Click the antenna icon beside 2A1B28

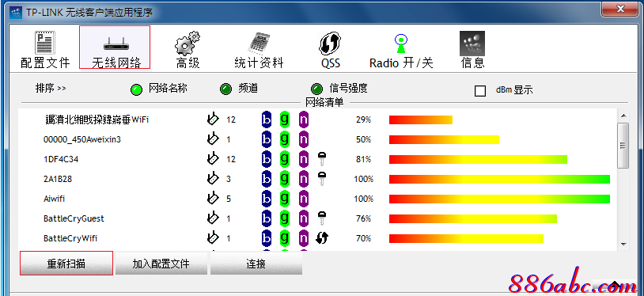click(212, 177)
